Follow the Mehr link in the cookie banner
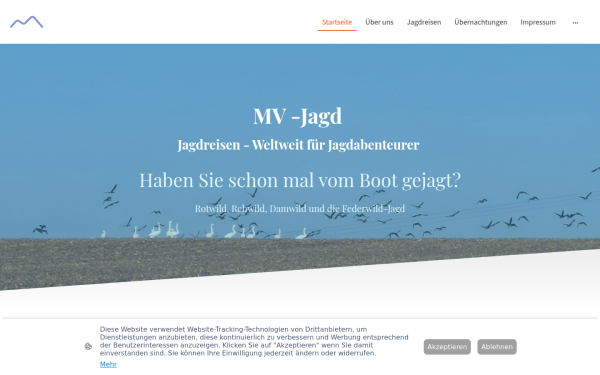 pyautogui.click(x=108, y=364)
